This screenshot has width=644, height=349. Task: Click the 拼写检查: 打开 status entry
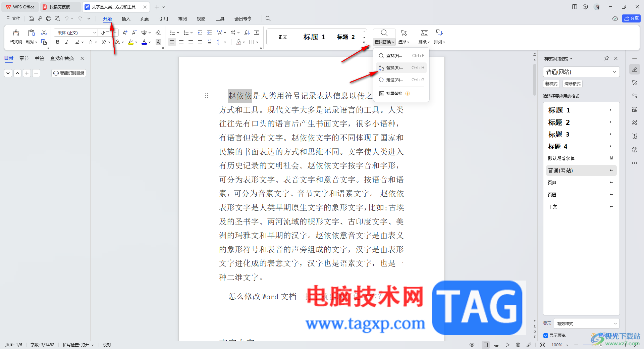point(78,345)
